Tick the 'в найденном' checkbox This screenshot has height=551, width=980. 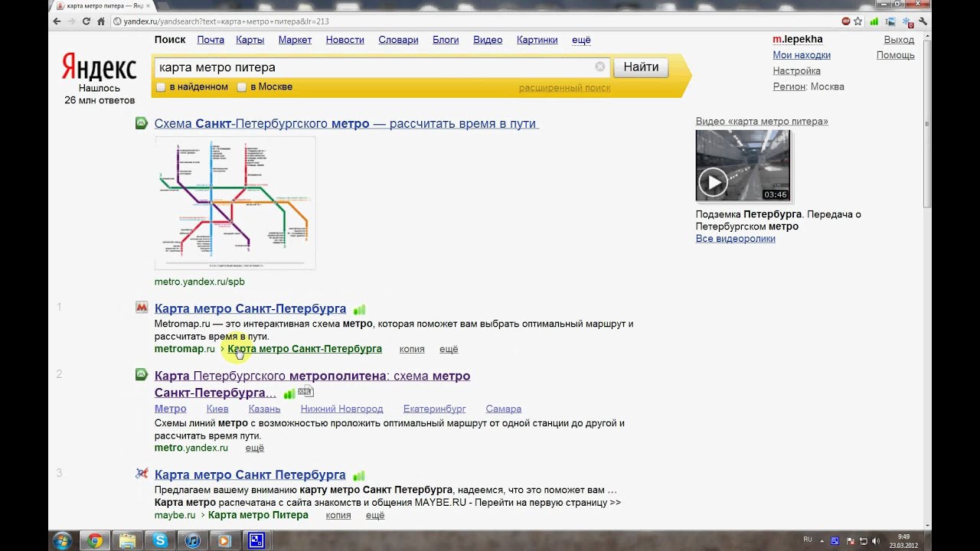161,87
